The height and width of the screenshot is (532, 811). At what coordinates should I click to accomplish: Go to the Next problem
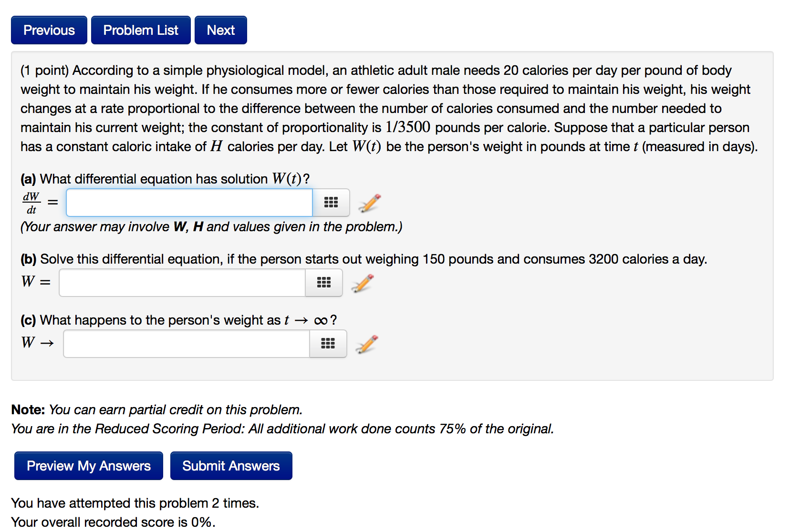[x=221, y=30]
